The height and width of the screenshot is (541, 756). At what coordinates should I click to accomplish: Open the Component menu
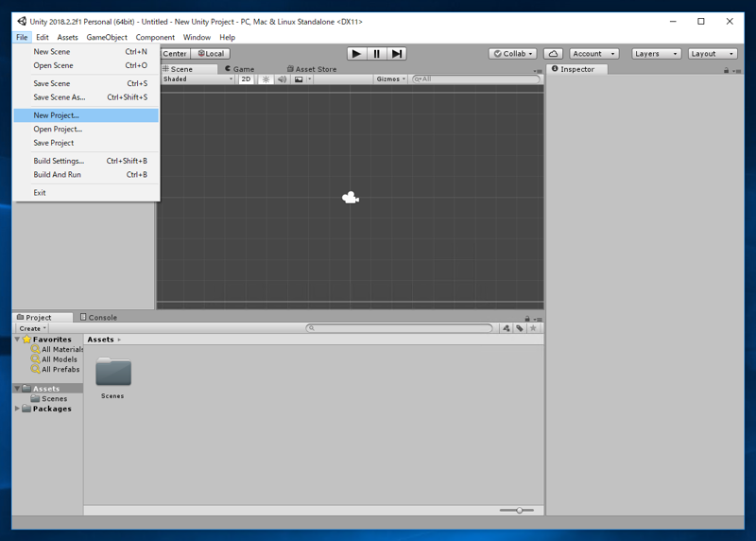pos(155,37)
